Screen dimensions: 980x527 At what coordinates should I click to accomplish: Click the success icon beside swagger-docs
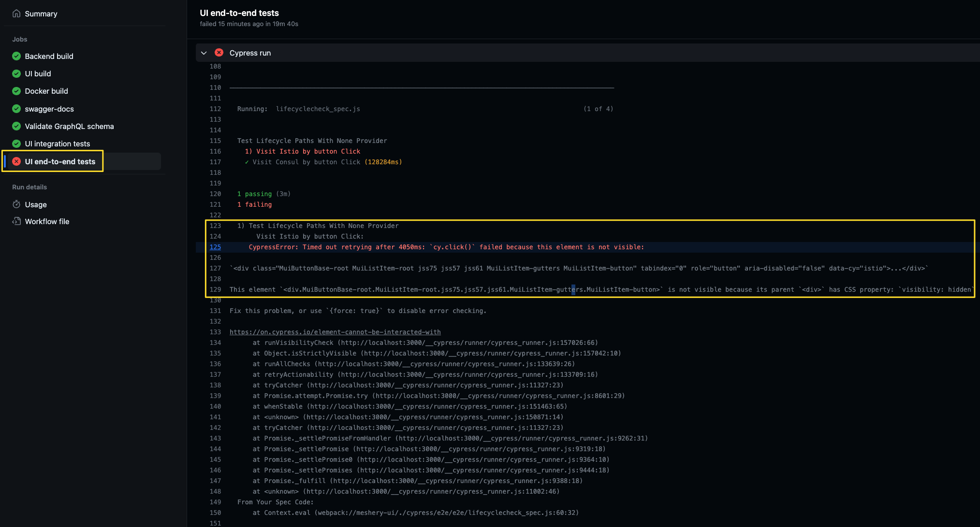[x=16, y=109]
